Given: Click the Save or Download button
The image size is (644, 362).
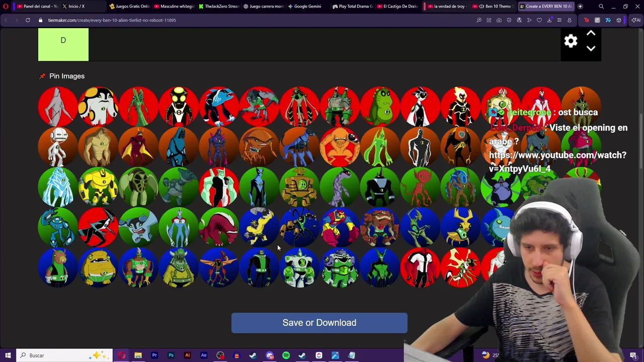Looking at the screenshot, I should click(319, 323).
